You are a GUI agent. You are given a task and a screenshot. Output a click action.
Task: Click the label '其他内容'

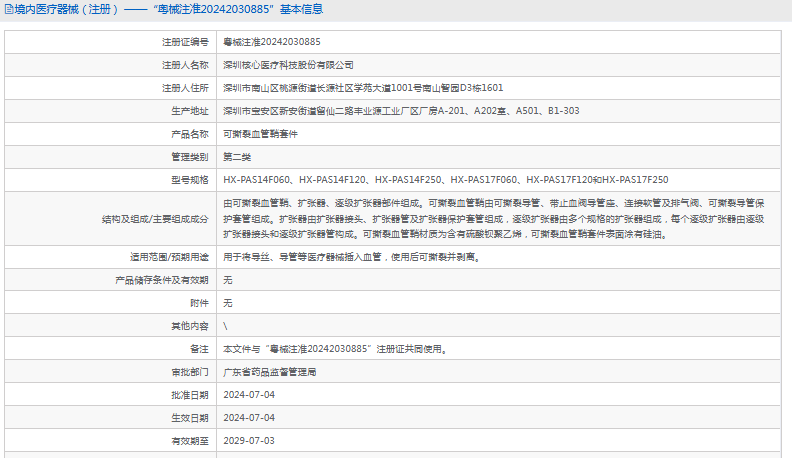(x=189, y=326)
